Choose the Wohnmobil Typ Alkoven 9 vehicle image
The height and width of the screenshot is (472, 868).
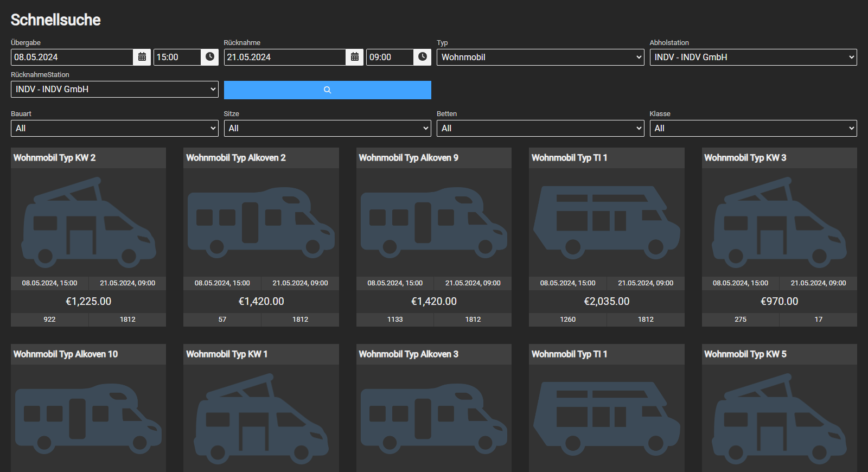pos(433,222)
